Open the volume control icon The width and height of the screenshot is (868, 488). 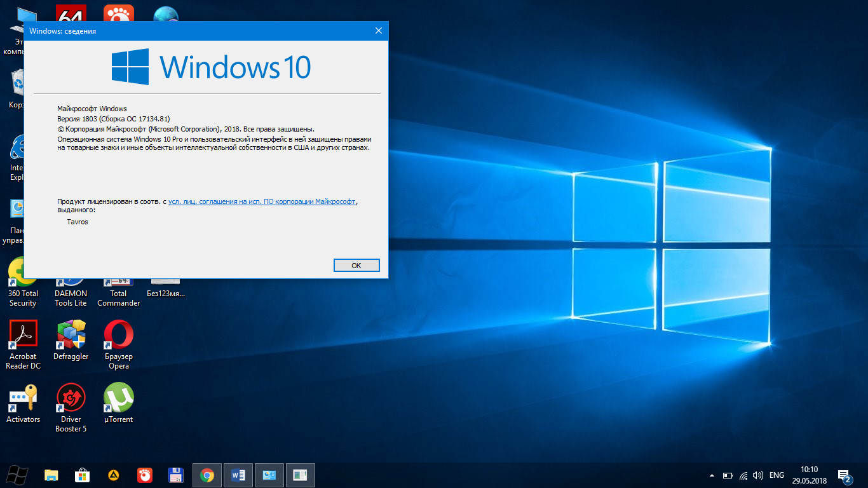click(757, 475)
